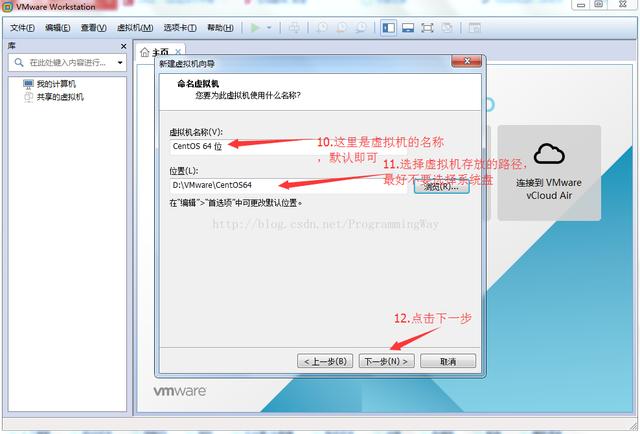Image resolution: width=640 pixels, height=434 pixels.
Task: Close the 库 library panel with X
Action: tap(124, 46)
